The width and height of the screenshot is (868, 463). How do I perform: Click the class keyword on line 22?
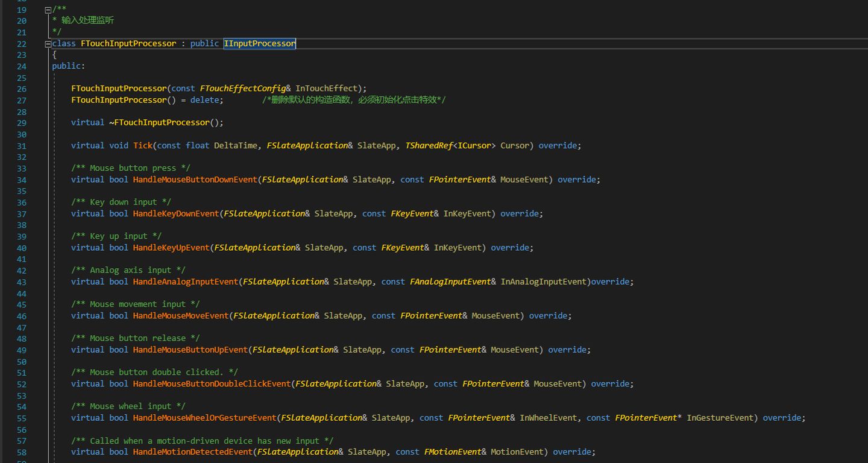pos(64,43)
